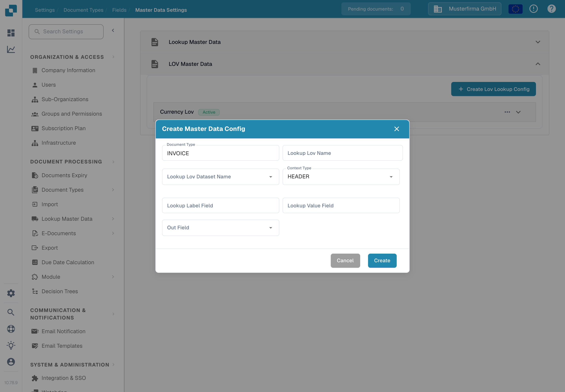Open the Currency Lov three-dots menu

tap(507, 112)
